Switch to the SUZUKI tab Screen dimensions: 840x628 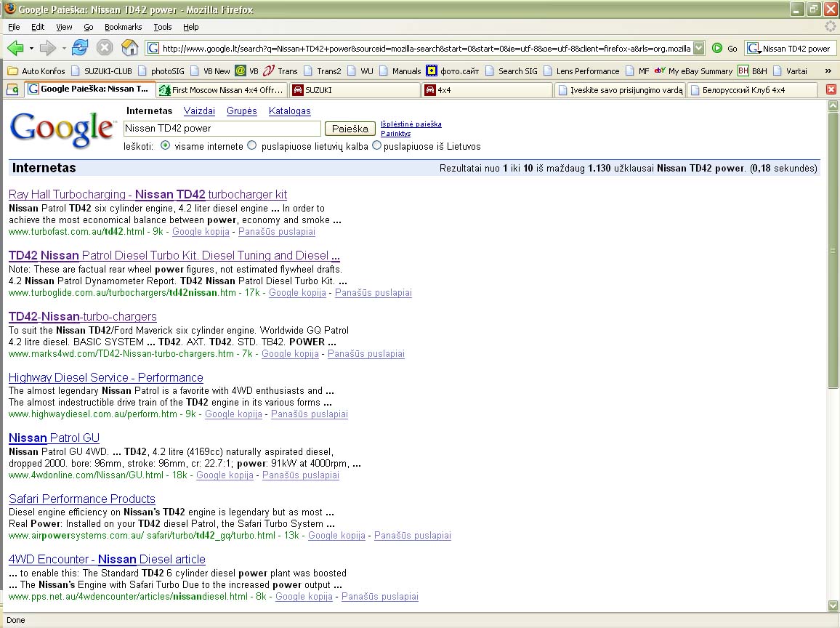(x=355, y=90)
